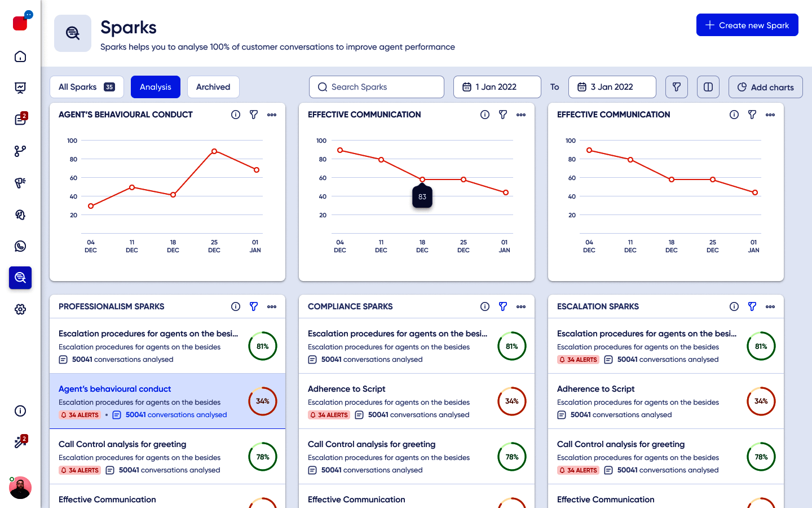
Task: Click 34 ALERTS badge under Agent's behavioural conduct
Action: point(80,415)
